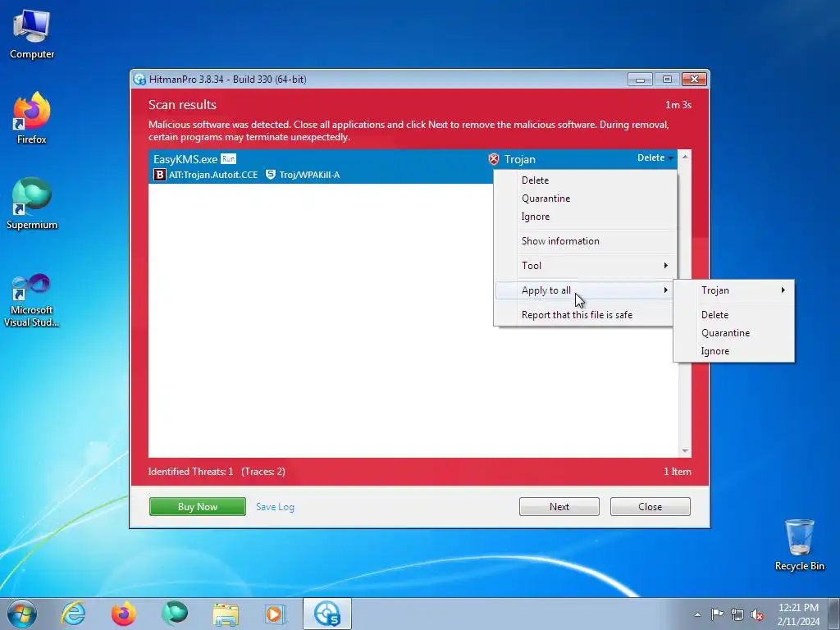This screenshot has height=630, width=840.
Task: Minimize the HitmanPro window
Action: pos(641,80)
